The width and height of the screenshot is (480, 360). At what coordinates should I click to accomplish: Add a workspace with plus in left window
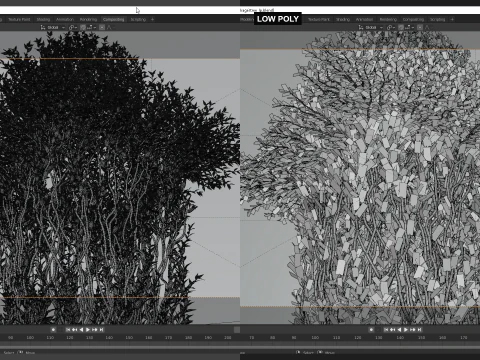tap(152, 19)
